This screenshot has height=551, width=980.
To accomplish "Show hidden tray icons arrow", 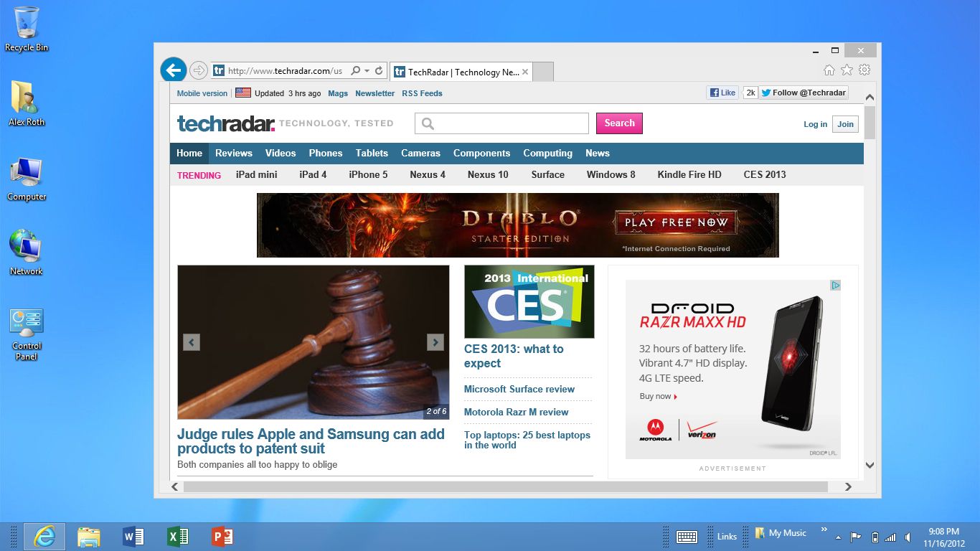I will click(x=837, y=537).
